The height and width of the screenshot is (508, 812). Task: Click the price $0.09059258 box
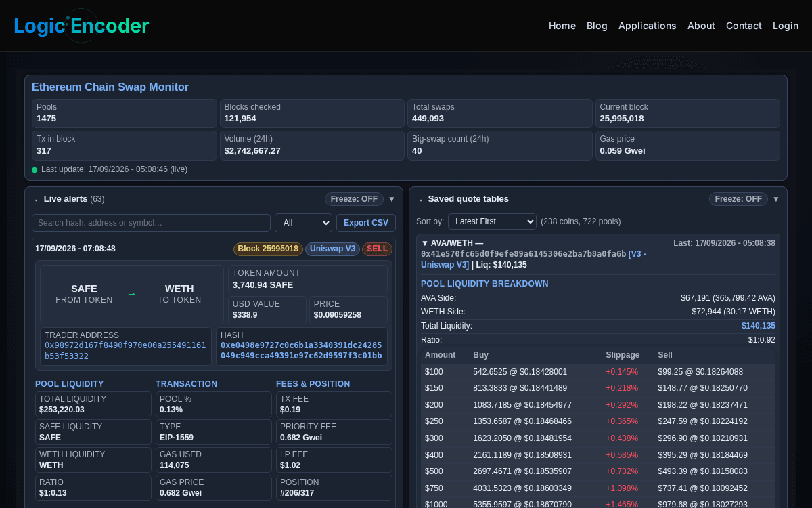tap(348, 310)
